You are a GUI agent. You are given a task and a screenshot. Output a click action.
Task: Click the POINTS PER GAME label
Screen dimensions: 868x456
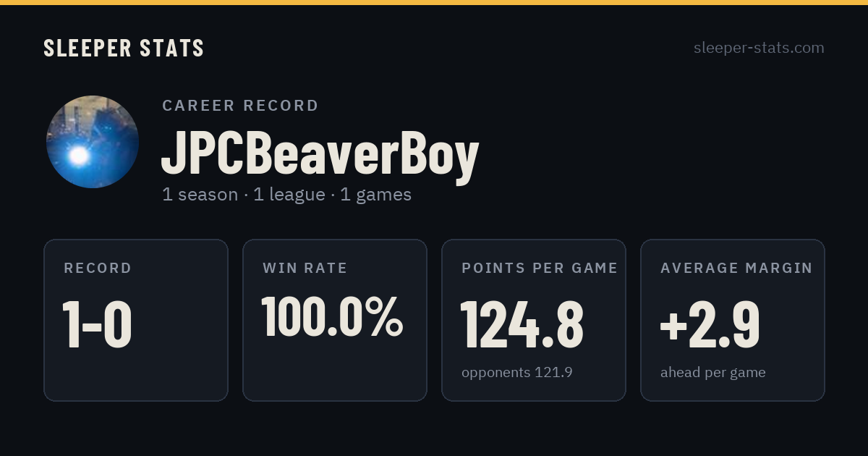click(x=540, y=269)
